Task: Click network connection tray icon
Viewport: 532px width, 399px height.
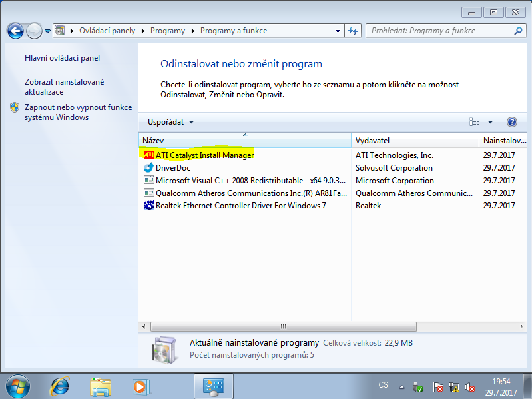Action: [454, 387]
